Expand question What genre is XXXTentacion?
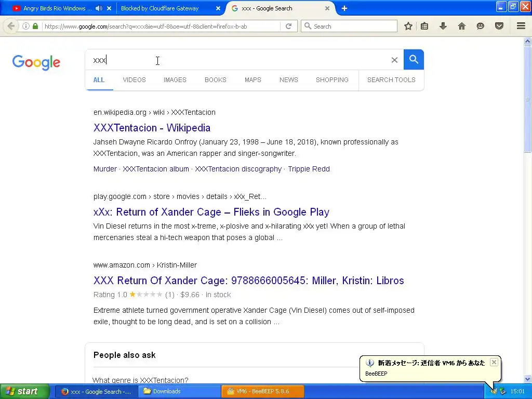 click(x=140, y=380)
